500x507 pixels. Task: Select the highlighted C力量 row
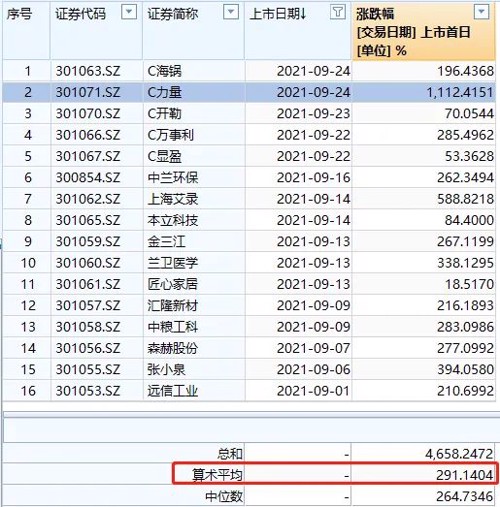tap(248, 92)
